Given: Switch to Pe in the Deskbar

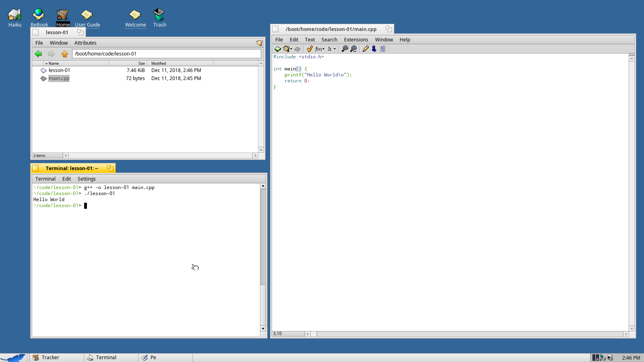Looking at the screenshot, I should click(x=165, y=358).
